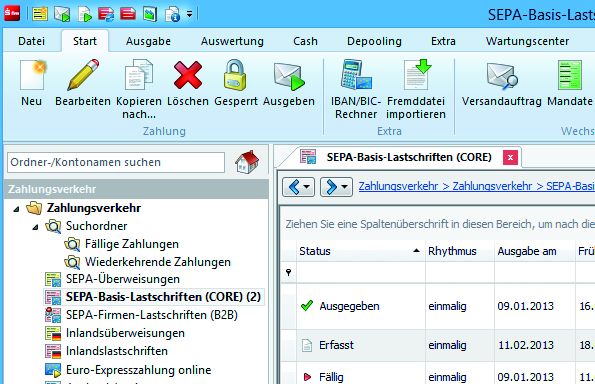595x384 pixels.
Task: Select Inlandslastschriften in the tree
Action: (x=116, y=351)
